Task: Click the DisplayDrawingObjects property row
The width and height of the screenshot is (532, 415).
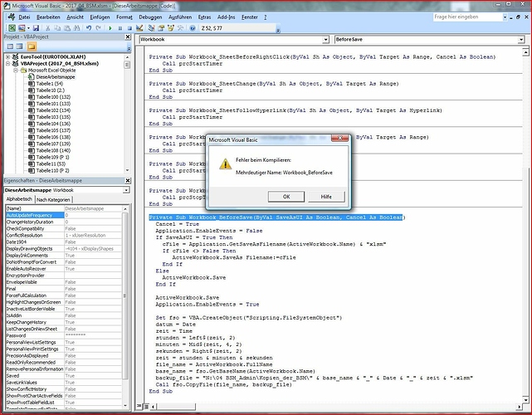Action: pyautogui.click(x=64, y=248)
